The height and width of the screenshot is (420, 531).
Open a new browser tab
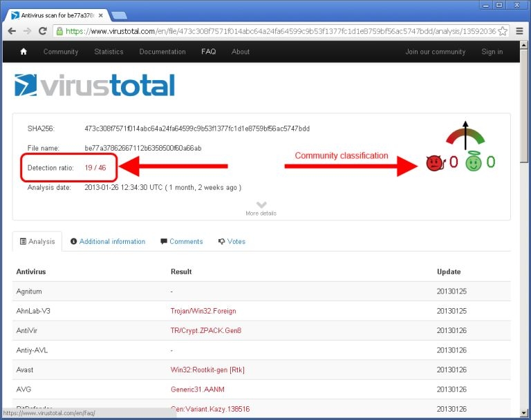(119, 15)
